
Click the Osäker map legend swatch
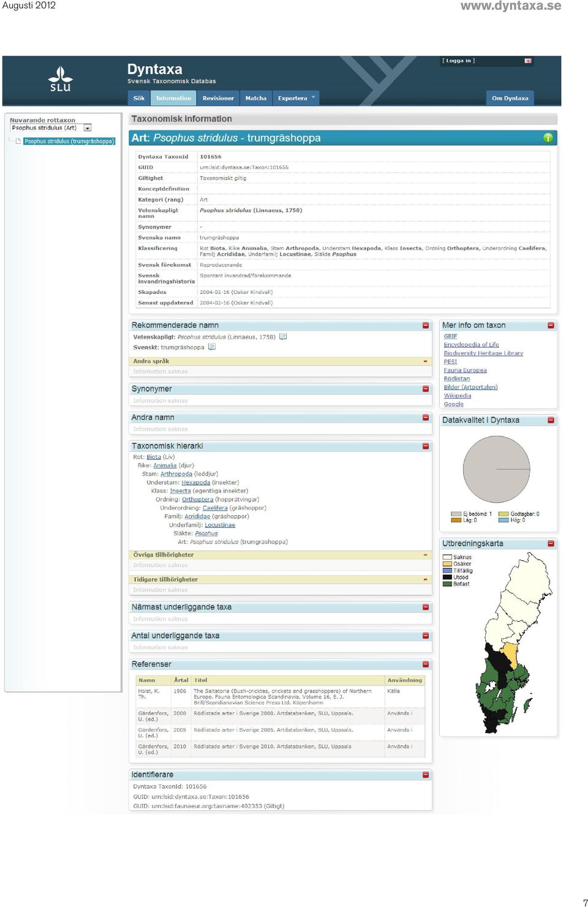pyautogui.click(x=447, y=564)
